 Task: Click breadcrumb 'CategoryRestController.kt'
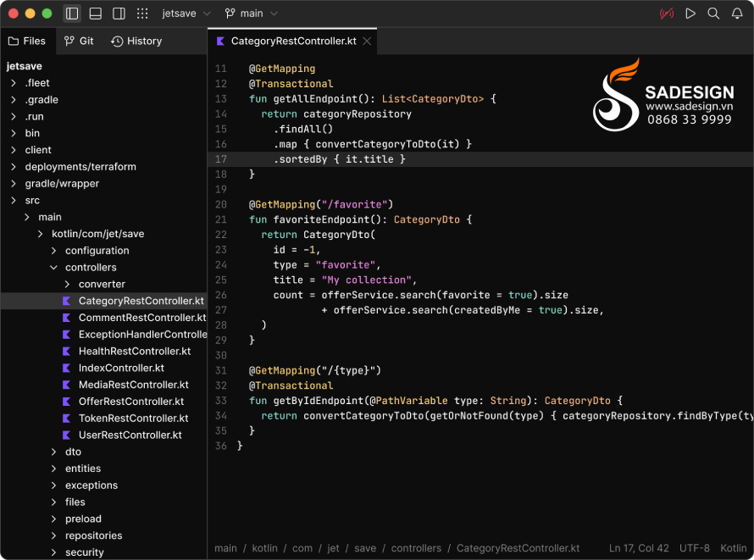tap(518, 548)
